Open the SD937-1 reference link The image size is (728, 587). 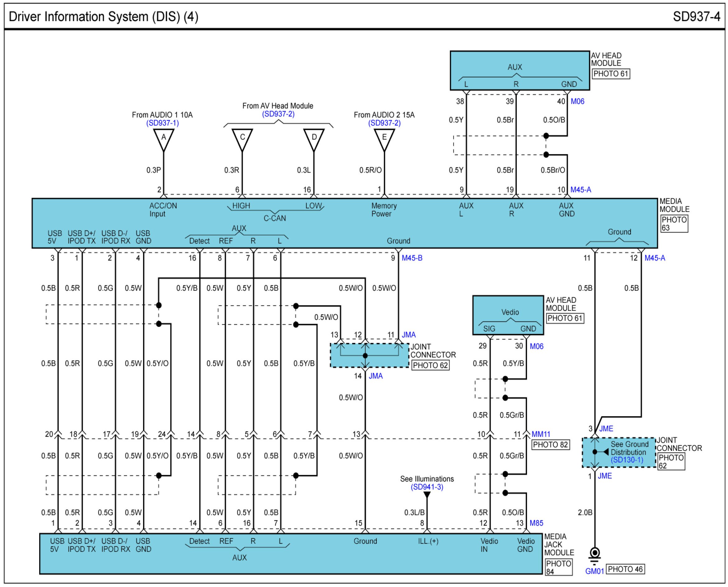[162, 123]
